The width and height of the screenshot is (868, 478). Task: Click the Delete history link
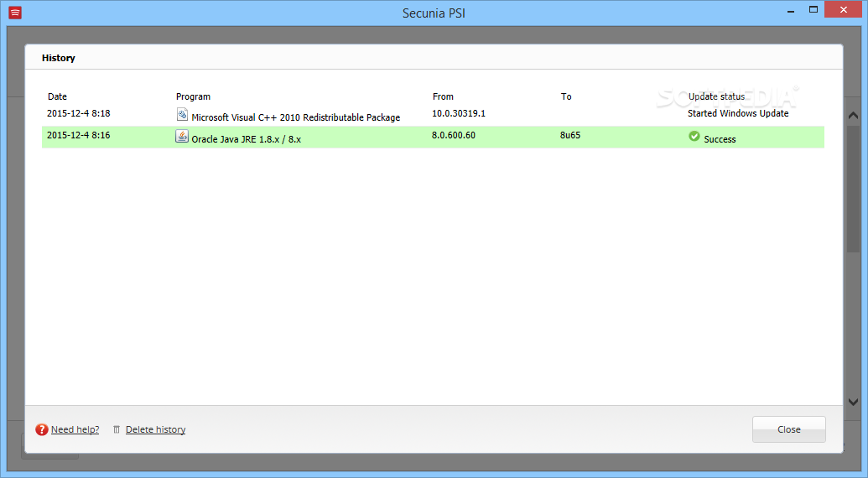click(x=155, y=429)
